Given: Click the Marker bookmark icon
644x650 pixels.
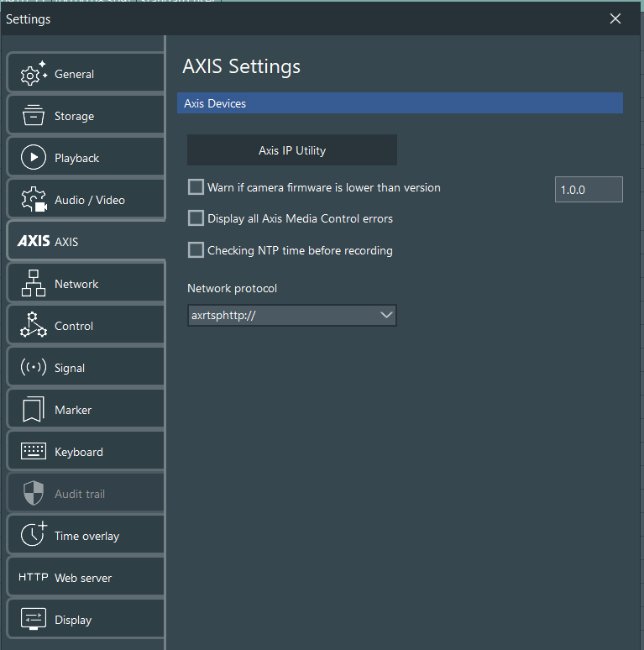Looking at the screenshot, I should pos(33,410).
